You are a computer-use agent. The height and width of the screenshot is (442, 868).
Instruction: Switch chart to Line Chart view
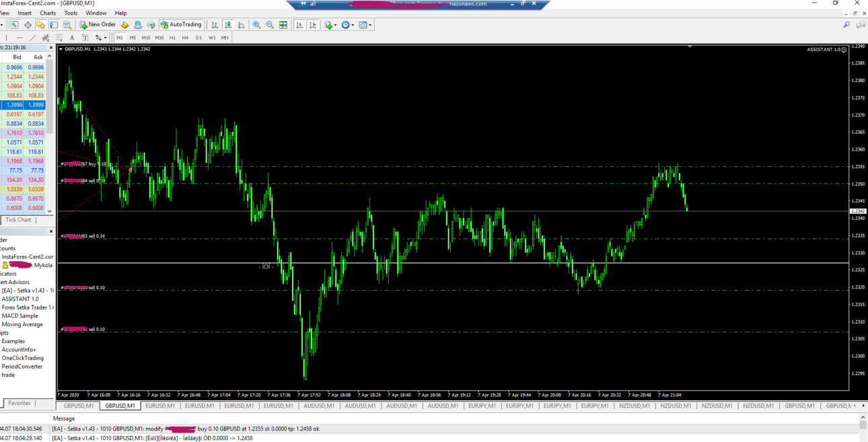(242, 25)
